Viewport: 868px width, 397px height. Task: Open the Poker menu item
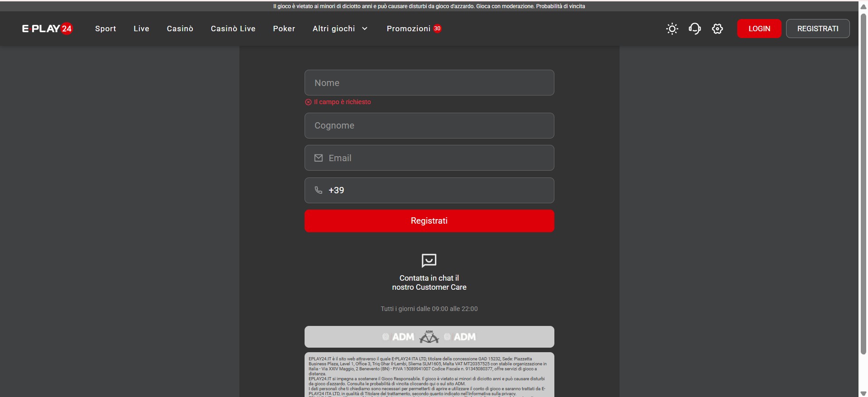[284, 29]
